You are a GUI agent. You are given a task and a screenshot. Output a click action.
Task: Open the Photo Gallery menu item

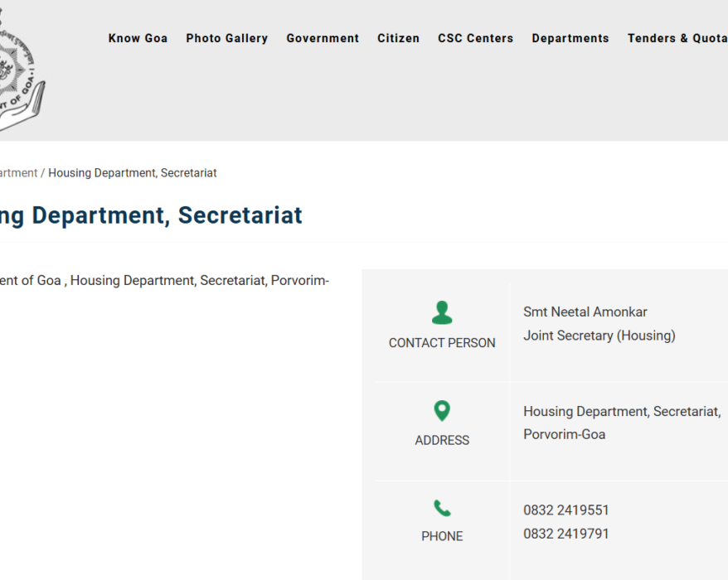227,38
